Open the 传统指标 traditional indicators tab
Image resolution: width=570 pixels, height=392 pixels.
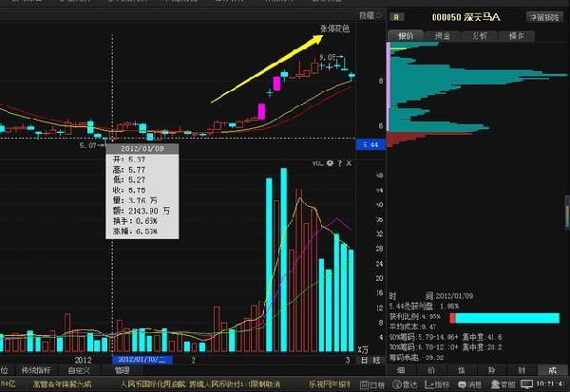tap(36, 370)
